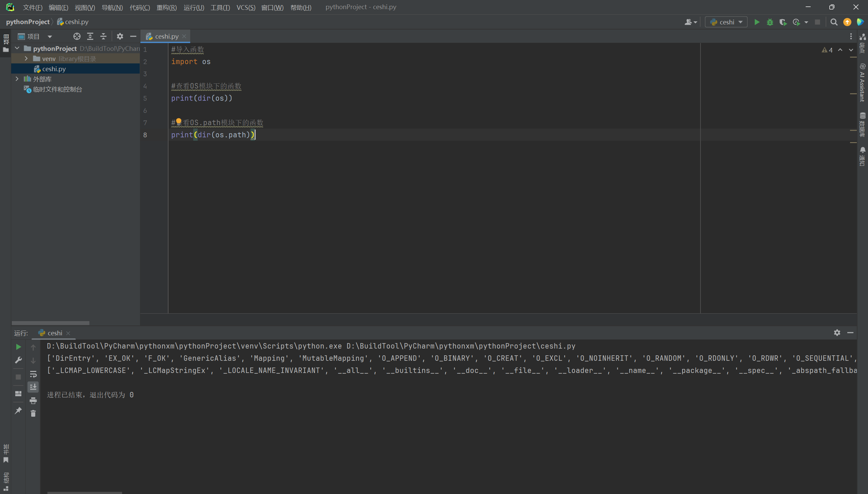Viewport: 868px width, 494px height.
Task: Hide the run tool window
Action: (x=850, y=333)
